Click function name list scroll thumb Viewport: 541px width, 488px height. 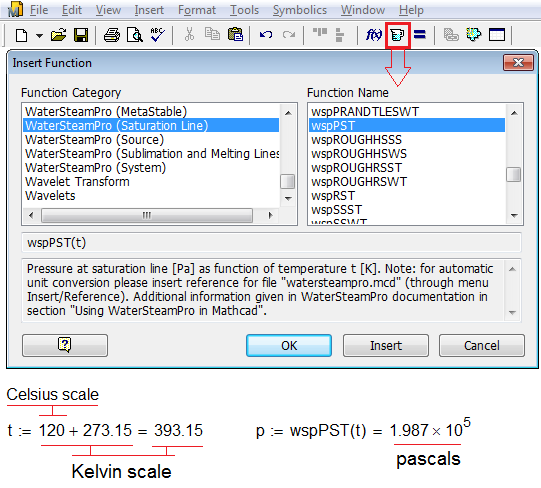(513, 174)
